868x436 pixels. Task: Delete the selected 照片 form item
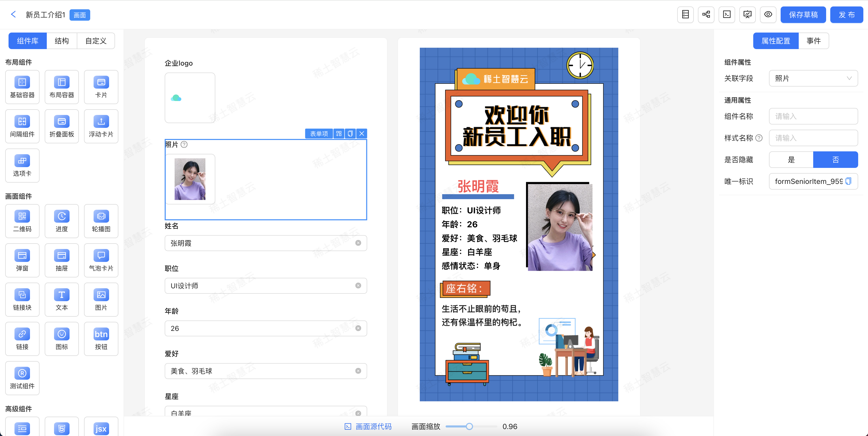pyautogui.click(x=362, y=134)
